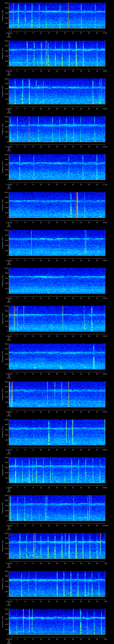Open the spectrogram panel starting at 12:51:00
The height and width of the screenshot is (644, 114).
click(x=57, y=205)
